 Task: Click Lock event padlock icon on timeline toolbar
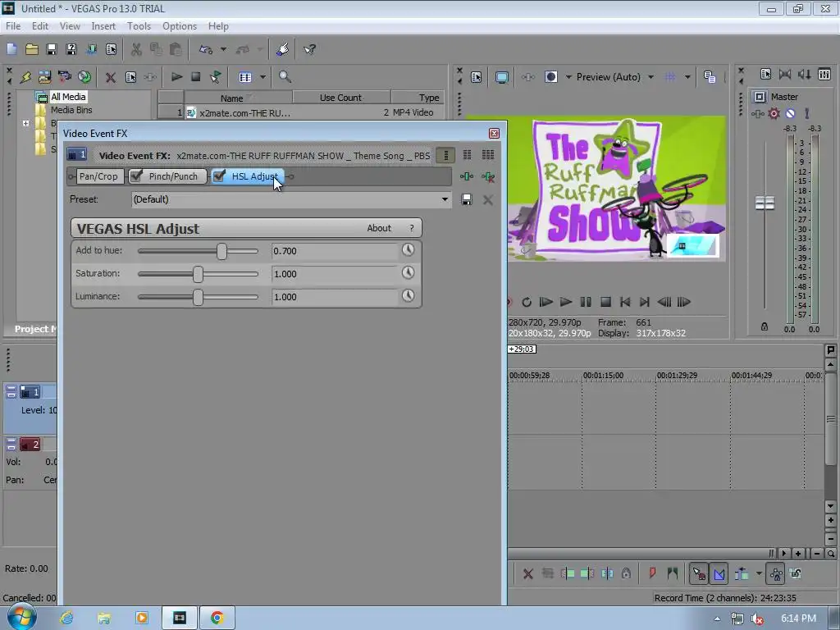(626, 573)
